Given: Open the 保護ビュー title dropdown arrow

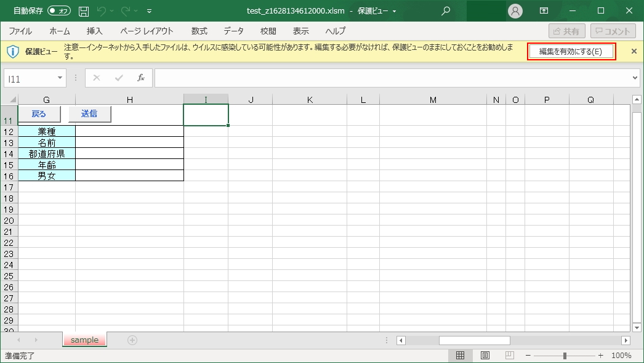Looking at the screenshot, I should click(394, 11).
